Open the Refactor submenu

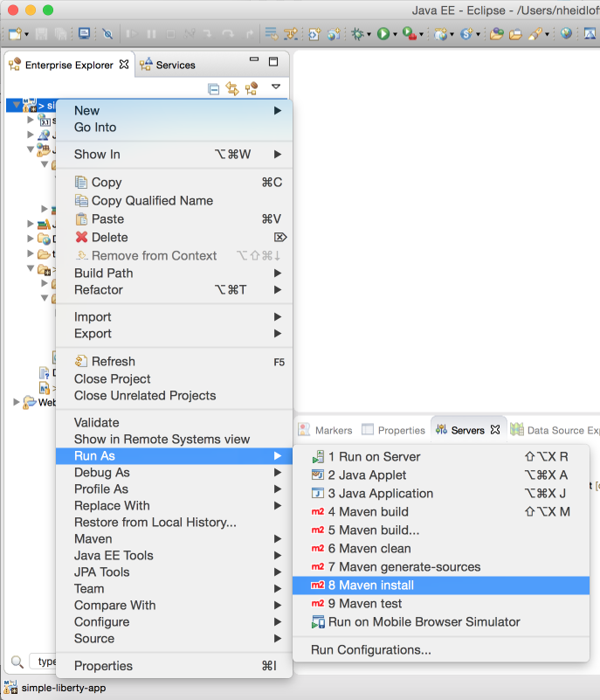pos(175,290)
